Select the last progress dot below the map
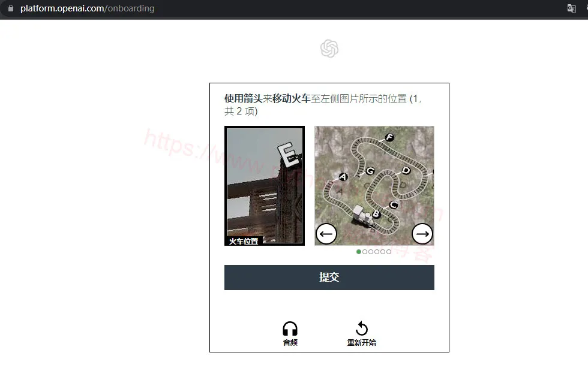 (389, 252)
